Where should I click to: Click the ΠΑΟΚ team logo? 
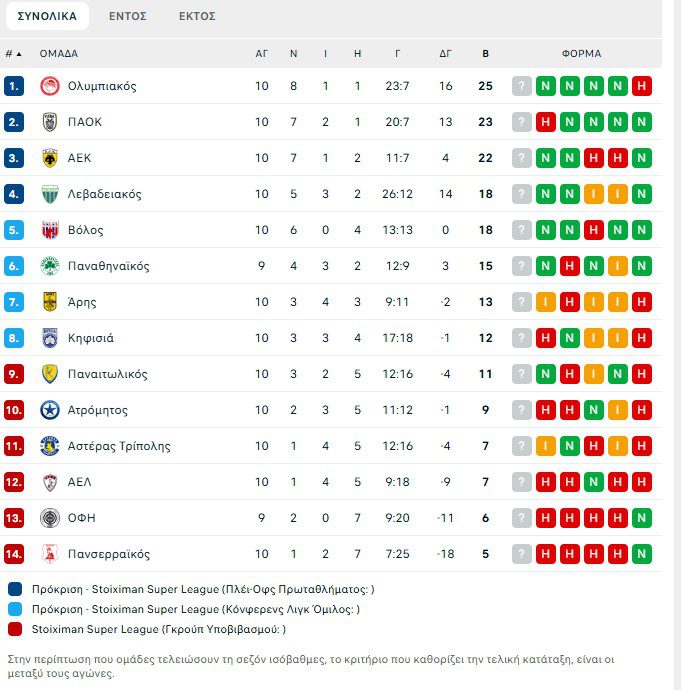pyautogui.click(x=49, y=122)
